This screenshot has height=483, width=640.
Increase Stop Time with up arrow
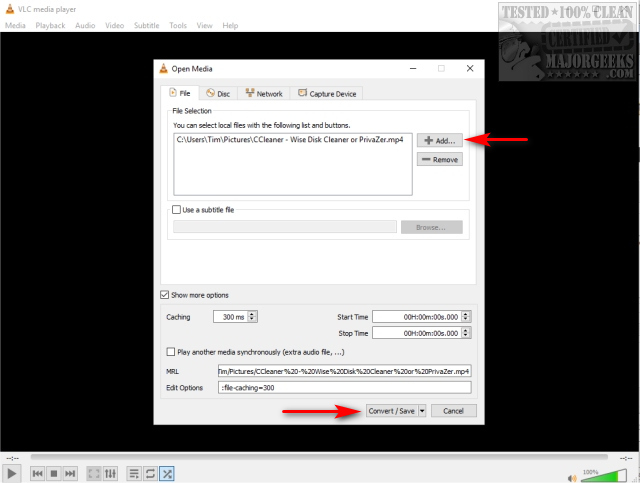466,330
